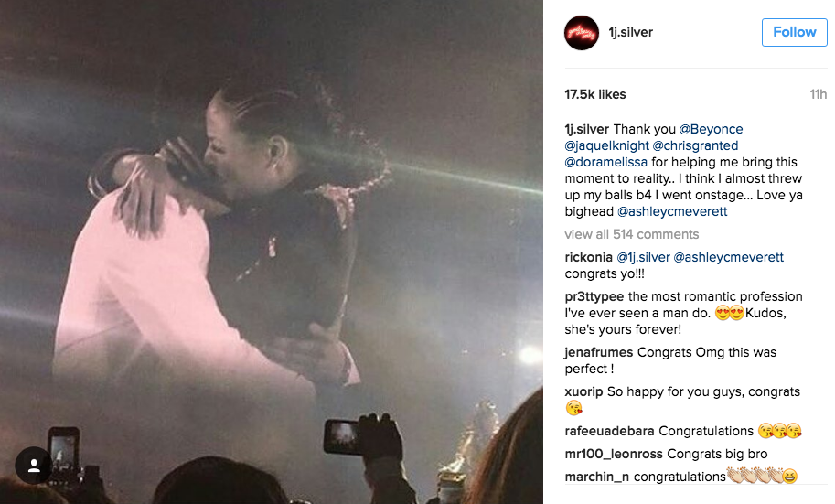
Task: Open the @jaquelknight mention
Action: 606,145
